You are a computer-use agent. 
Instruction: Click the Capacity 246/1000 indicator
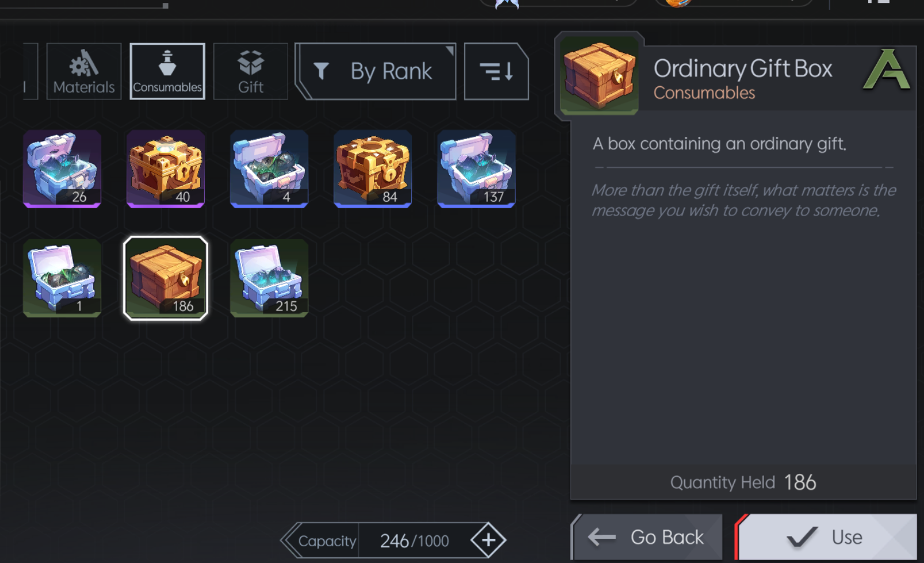393,541
